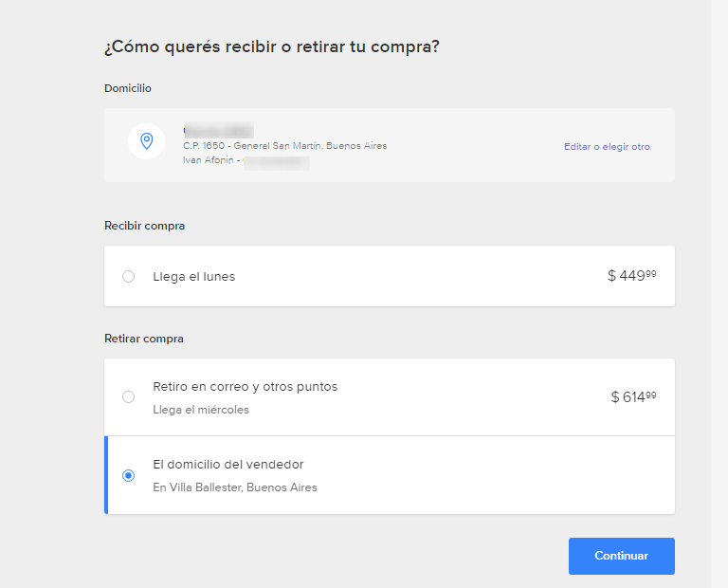Click the Llega el lunes label text

[x=194, y=277]
